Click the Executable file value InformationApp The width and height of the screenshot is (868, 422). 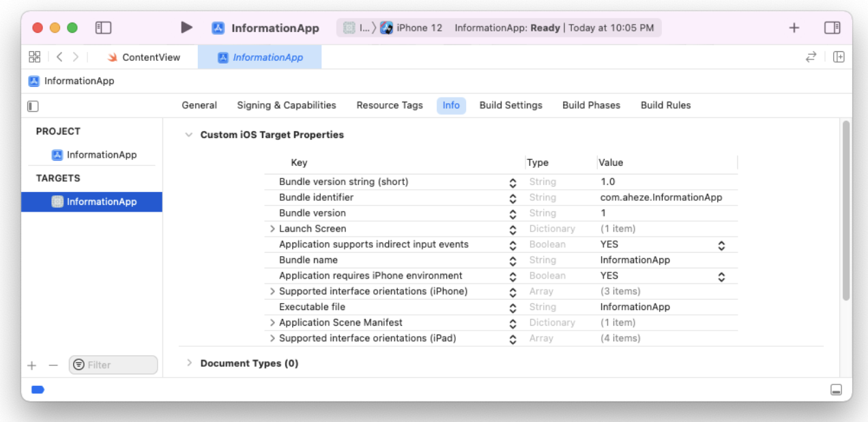(635, 307)
